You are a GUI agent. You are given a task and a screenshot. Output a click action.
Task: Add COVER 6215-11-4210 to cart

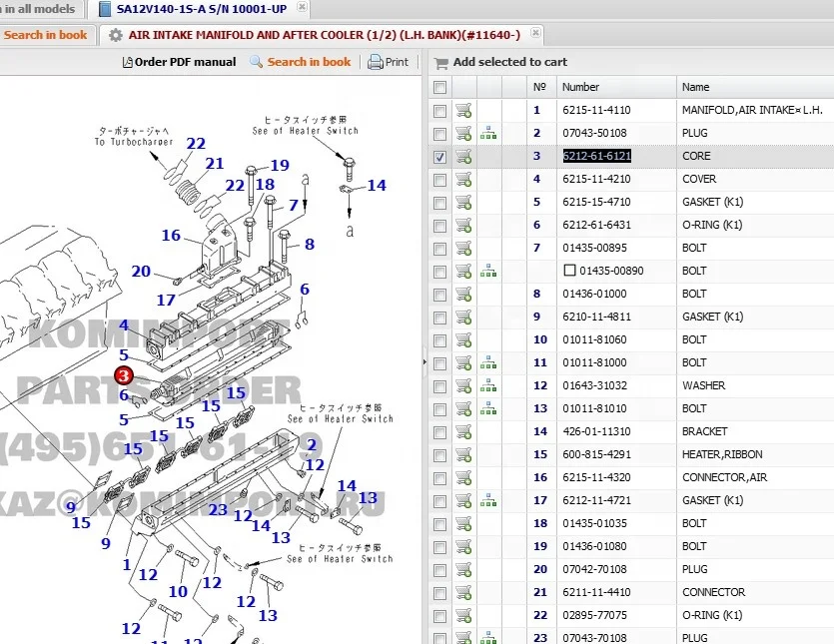click(x=463, y=179)
